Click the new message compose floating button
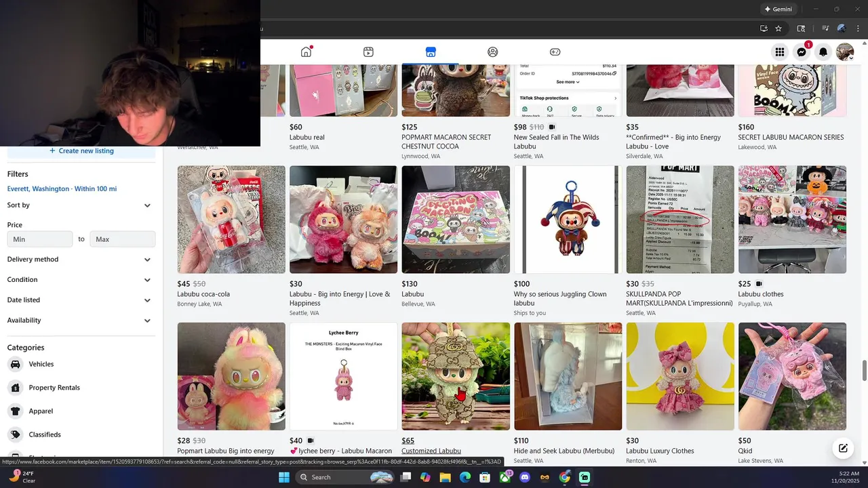 pyautogui.click(x=843, y=448)
